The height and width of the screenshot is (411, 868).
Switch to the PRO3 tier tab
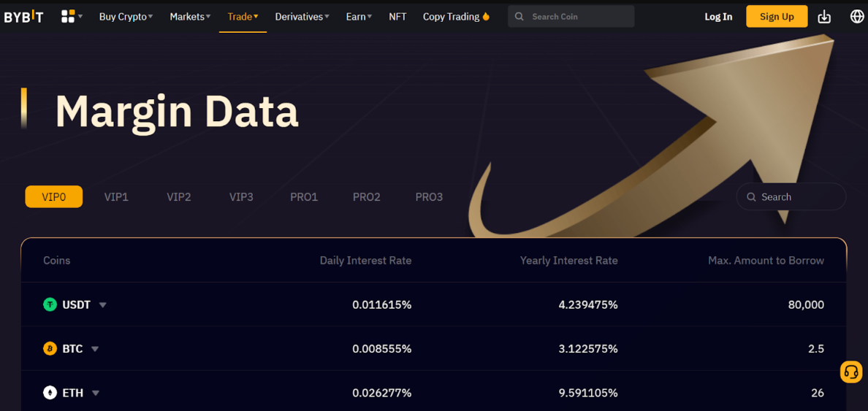pyautogui.click(x=429, y=197)
